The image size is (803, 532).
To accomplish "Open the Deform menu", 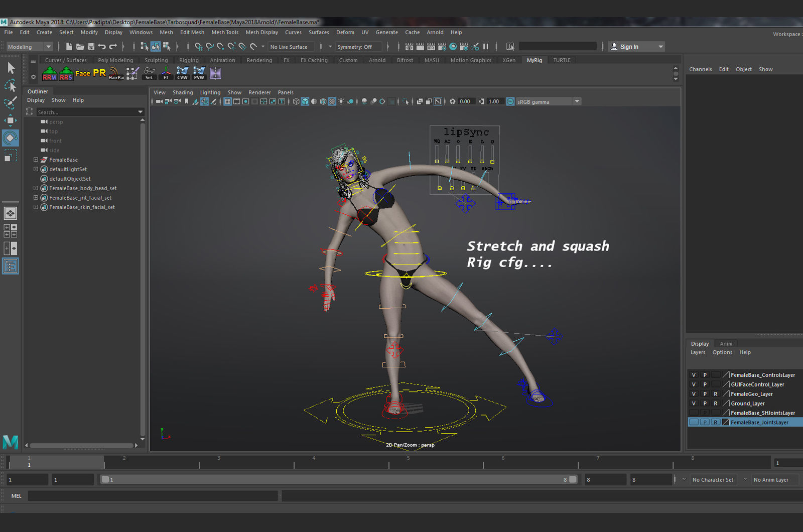I will (345, 32).
